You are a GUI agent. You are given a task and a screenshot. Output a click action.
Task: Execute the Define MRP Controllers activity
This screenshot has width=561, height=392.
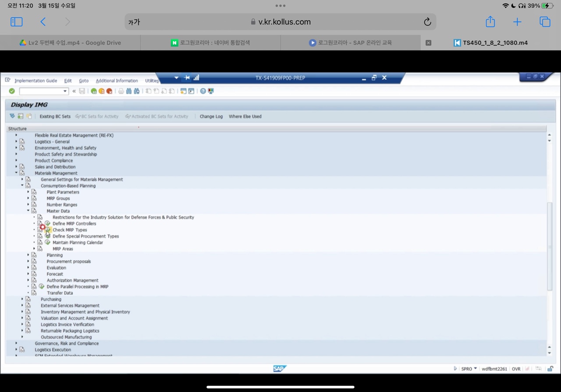[x=47, y=223]
